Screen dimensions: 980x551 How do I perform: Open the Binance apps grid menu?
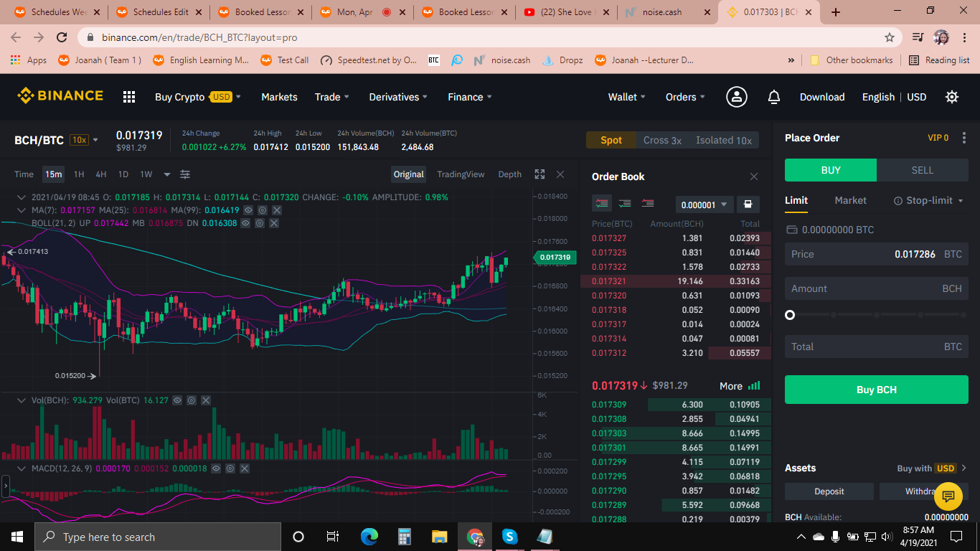click(129, 97)
